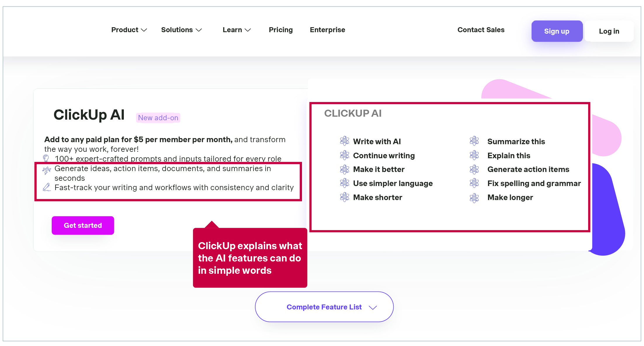Click the Get started button
The image size is (644, 346).
pos(83,225)
